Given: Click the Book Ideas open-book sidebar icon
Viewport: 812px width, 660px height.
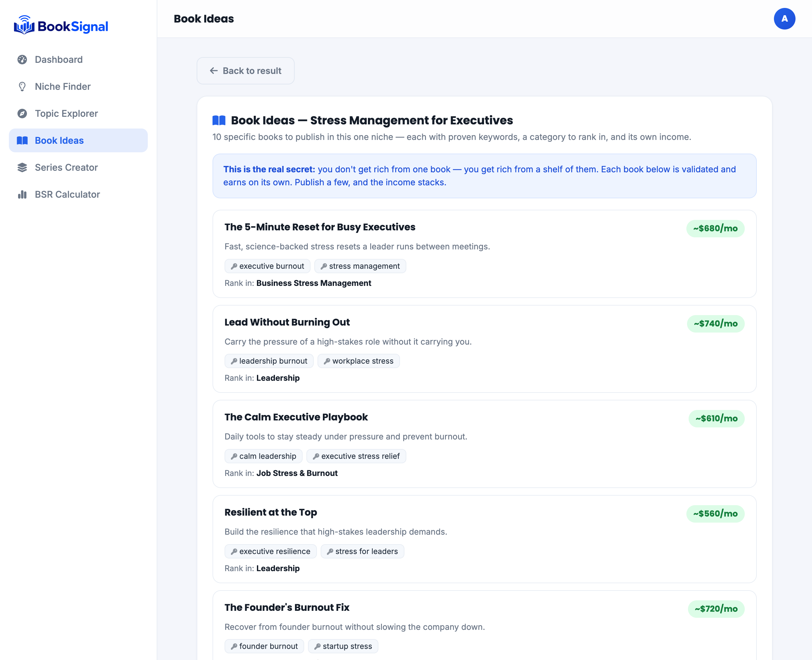Looking at the screenshot, I should 23,141.
